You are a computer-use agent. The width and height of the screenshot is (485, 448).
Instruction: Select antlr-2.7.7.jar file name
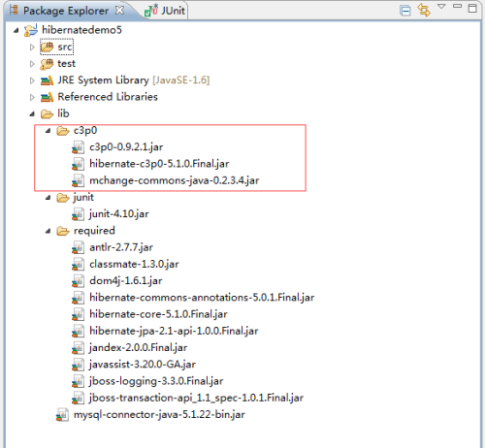pos(121,247)
